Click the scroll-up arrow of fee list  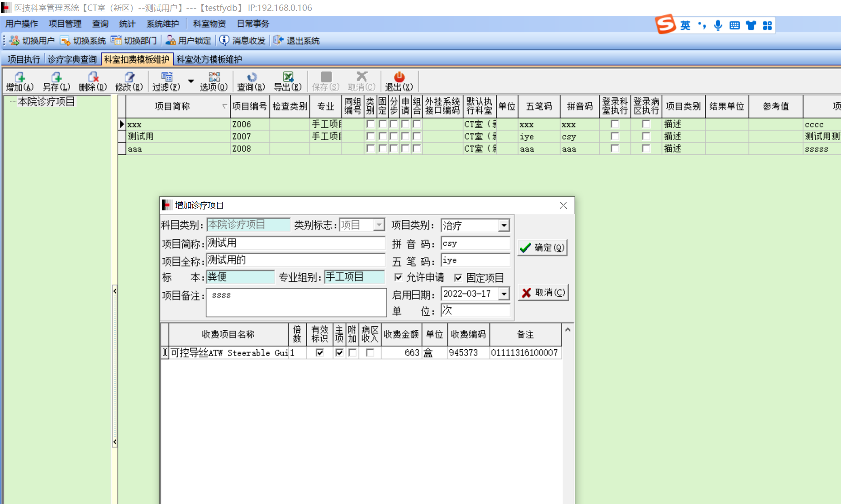coord(568,330)
